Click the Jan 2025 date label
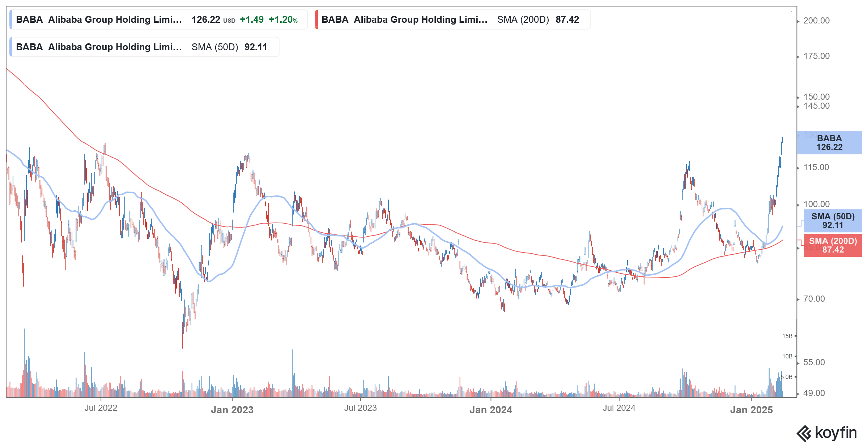The image size is (868, 448). [752, 410]
